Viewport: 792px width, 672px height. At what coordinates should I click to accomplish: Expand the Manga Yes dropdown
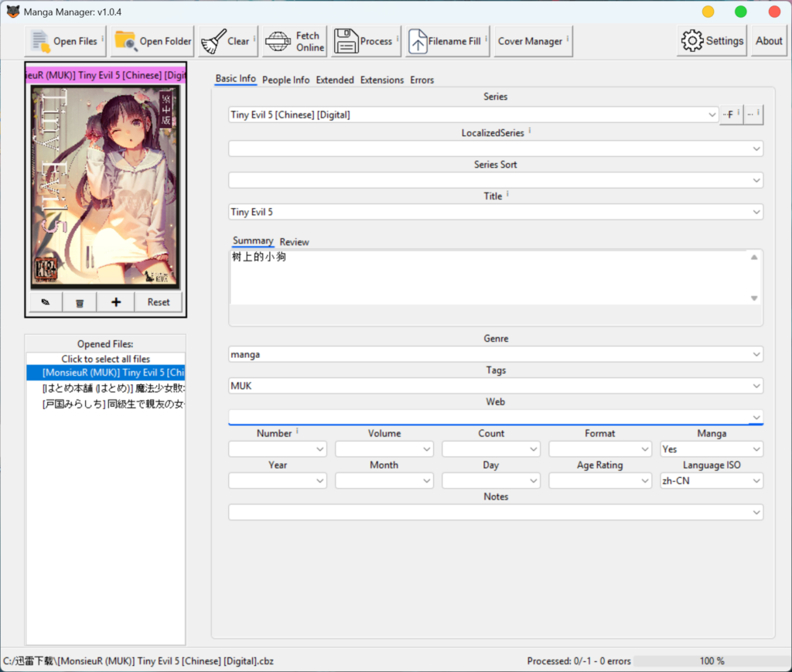[x=756, y=449]
